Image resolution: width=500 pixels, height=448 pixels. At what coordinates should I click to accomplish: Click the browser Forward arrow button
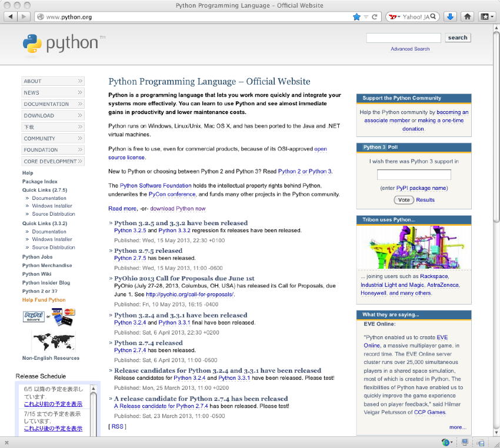[24, 16]
